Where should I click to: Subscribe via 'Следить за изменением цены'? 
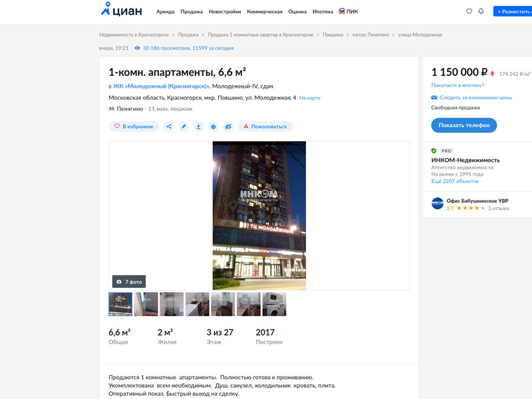point(471,98)
